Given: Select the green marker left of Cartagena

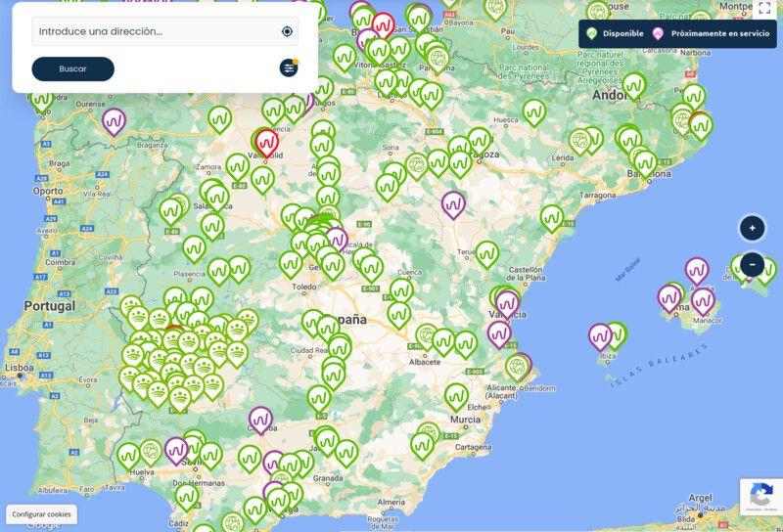Looking at the screenshot, I should 423,446.
